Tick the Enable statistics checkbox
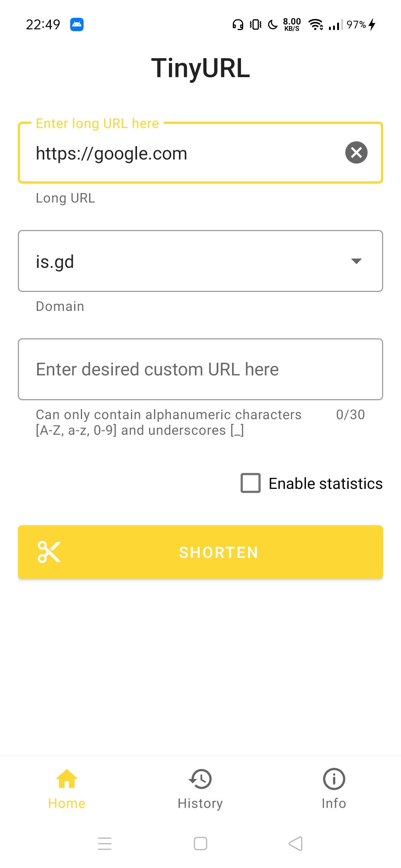The width and height of the screenshot is (401, 868). pyautogui.click(x=251, y=483)
